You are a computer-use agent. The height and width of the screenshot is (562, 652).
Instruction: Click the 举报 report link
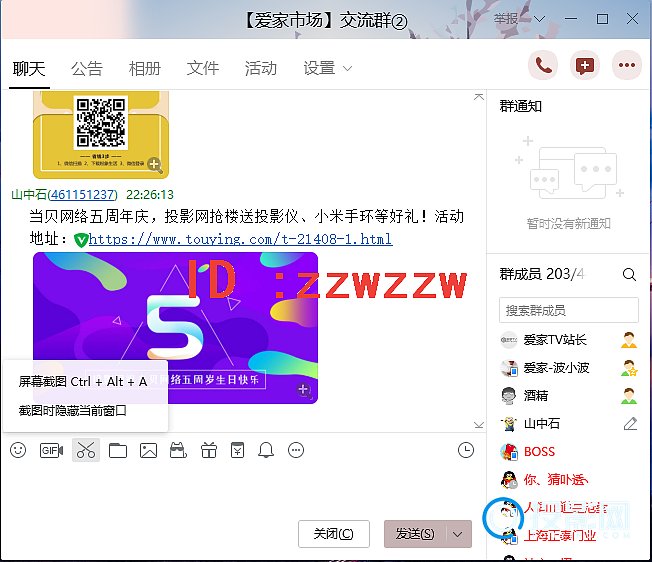click(506, 19)
